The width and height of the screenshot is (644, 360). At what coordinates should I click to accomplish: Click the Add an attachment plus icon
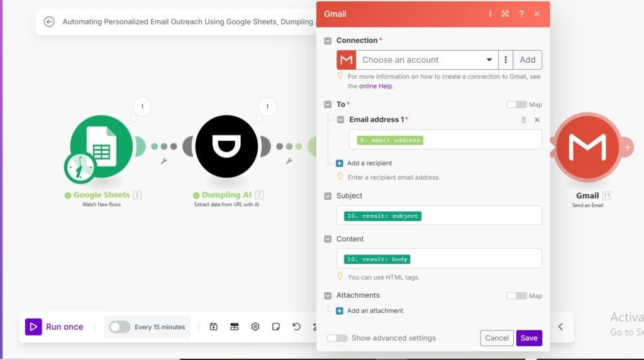[x=339, y=311]
